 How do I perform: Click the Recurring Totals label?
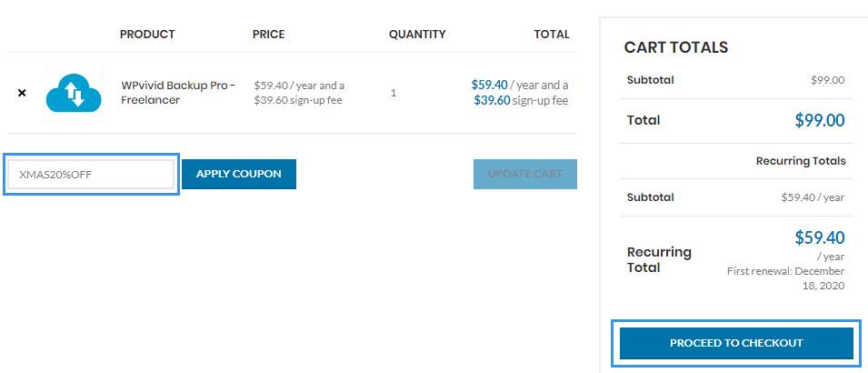[801, 161]
